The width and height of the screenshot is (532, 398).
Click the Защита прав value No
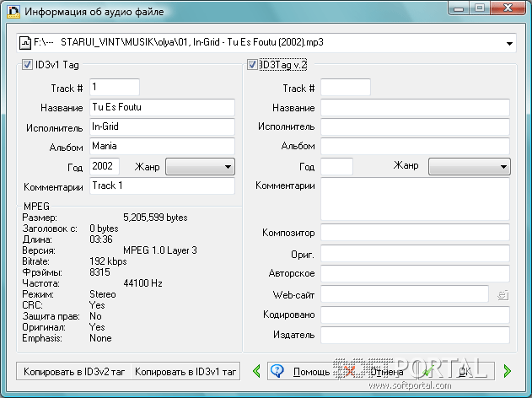pyautogui.click(x=95, y=316)
